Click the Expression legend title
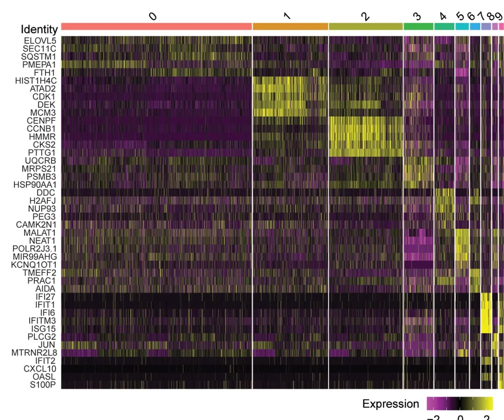504x420 pixels. point(390,404)
